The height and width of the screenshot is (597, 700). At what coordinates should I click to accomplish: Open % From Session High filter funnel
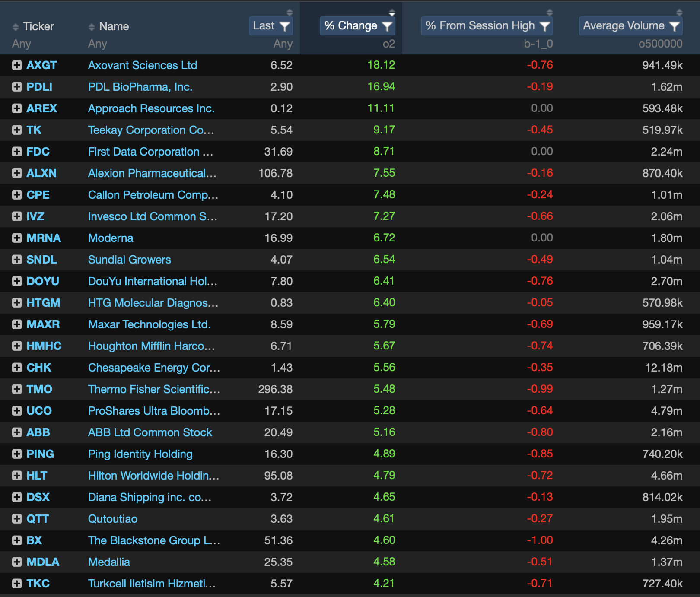point(545,26)
